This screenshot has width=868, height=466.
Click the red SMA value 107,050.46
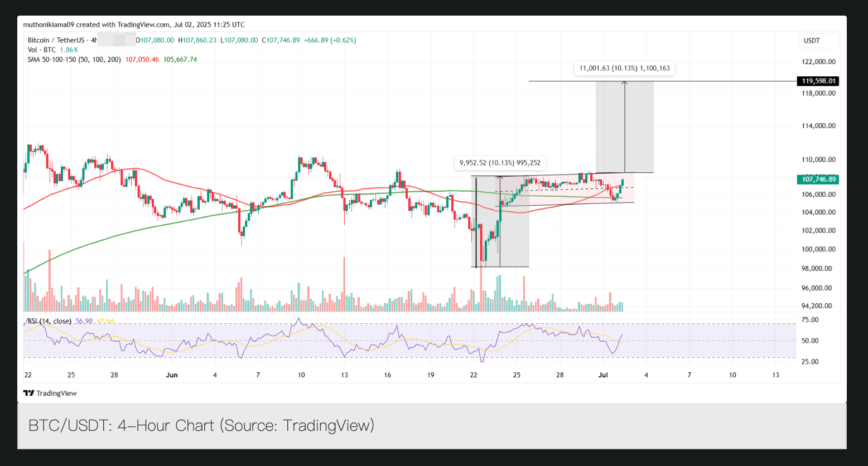pyautogui.click(x=142, y=60)
